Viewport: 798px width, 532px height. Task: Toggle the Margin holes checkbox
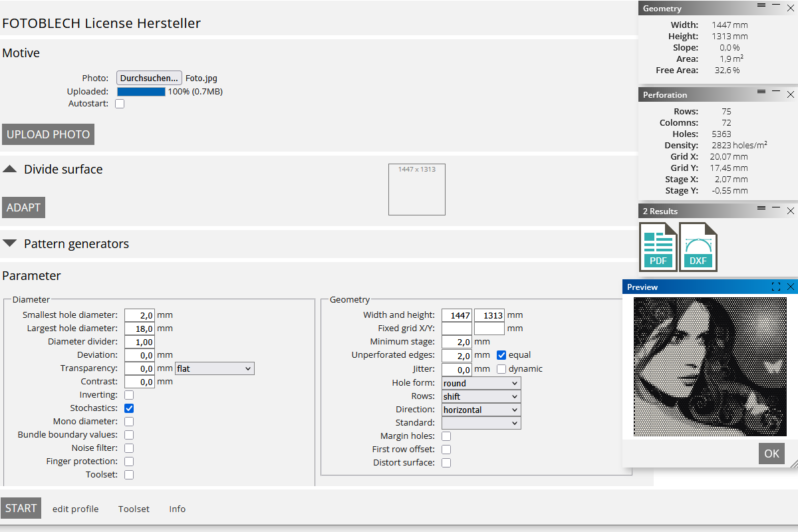coord(446,436)
